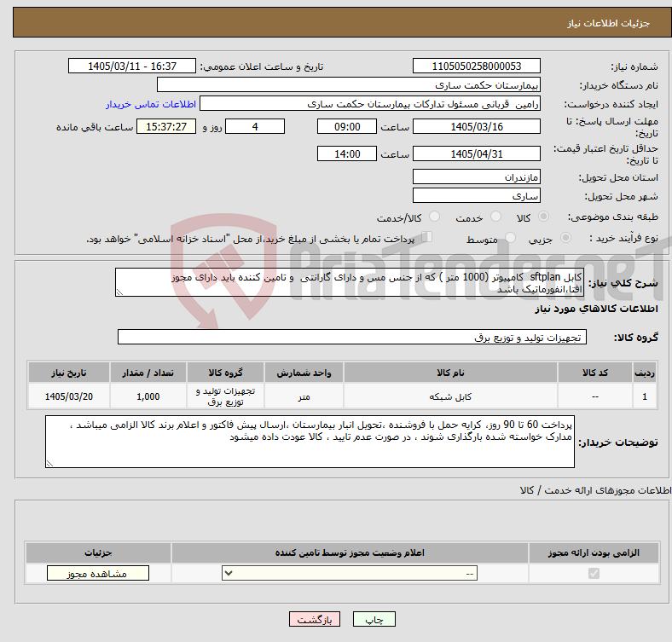Click the delivery city field ساری
This screenshot has width=672, height=642.
(476, 195)
